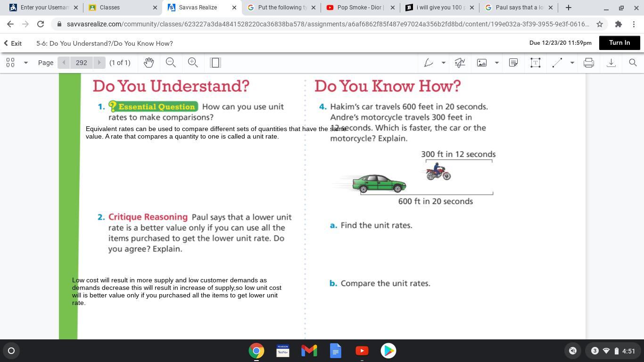Open the notifications badge showing 3
Image resolution: width=644 pixels, height=362 pixels.
[594, 351]
